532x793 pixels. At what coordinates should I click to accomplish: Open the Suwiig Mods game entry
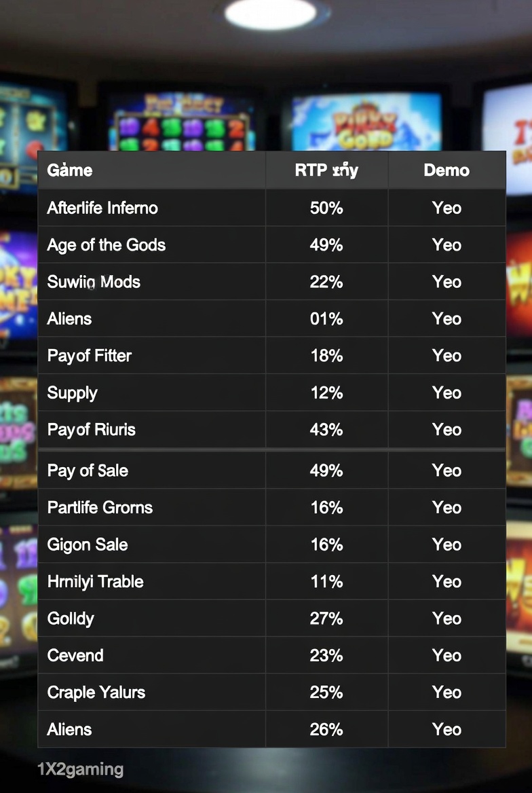[94, 282]
